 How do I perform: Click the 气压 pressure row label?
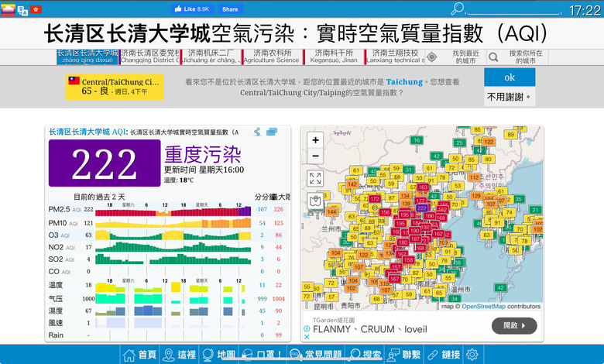tap(56, 298)
